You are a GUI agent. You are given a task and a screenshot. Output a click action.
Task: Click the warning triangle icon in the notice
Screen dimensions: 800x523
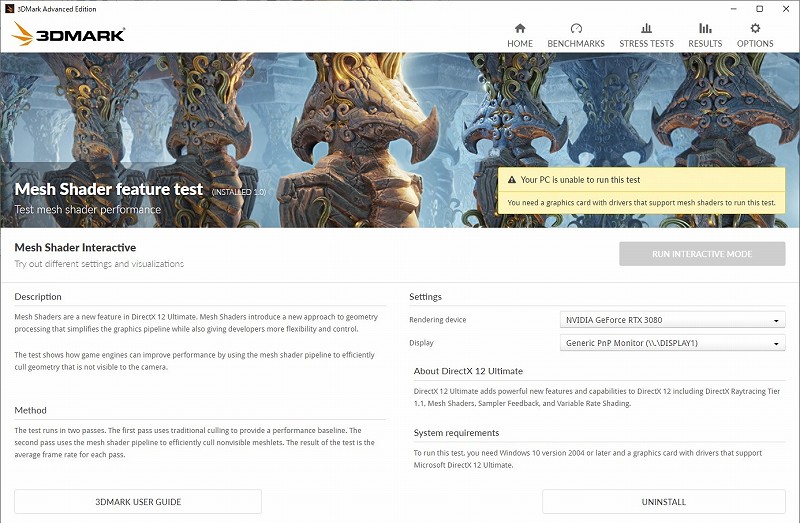(512, 180)
